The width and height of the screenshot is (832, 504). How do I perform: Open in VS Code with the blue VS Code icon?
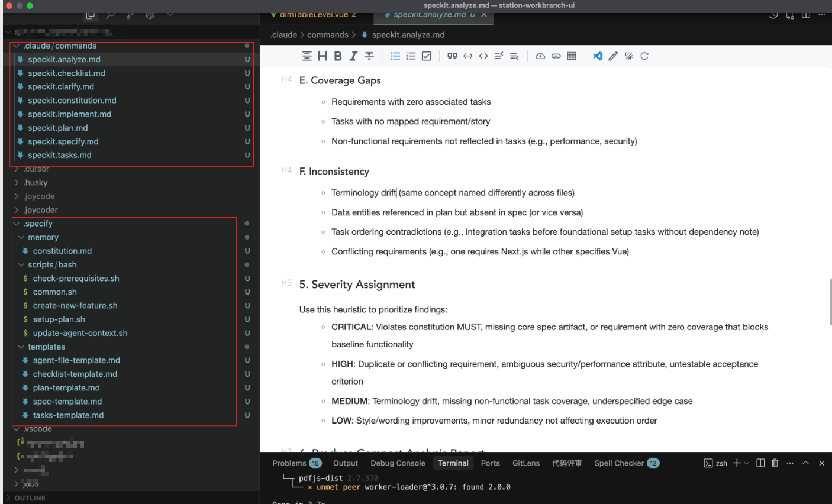(x=598, y=56)
